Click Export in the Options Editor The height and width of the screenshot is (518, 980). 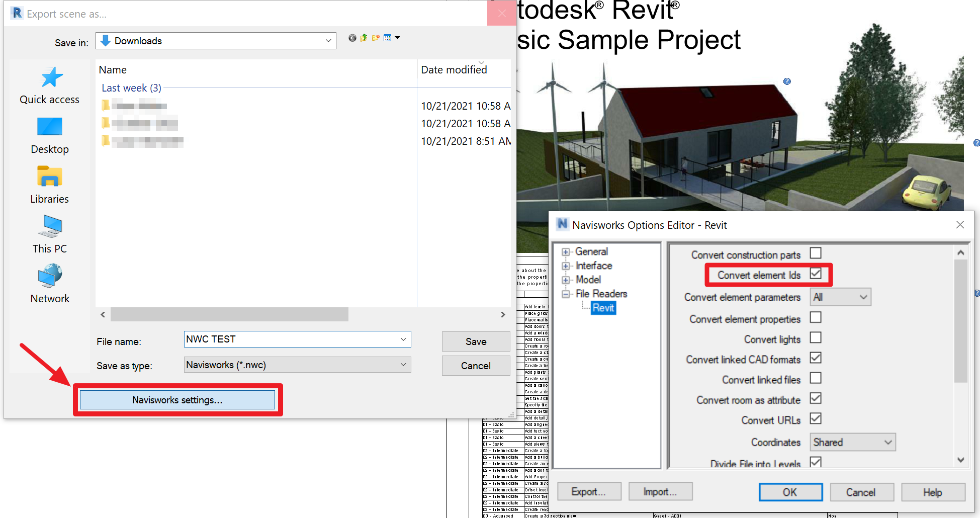point(589,492)
